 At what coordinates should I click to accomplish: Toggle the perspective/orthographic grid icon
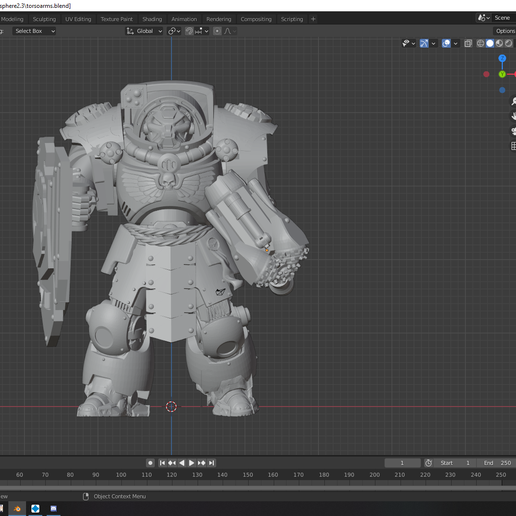(513, 146)
